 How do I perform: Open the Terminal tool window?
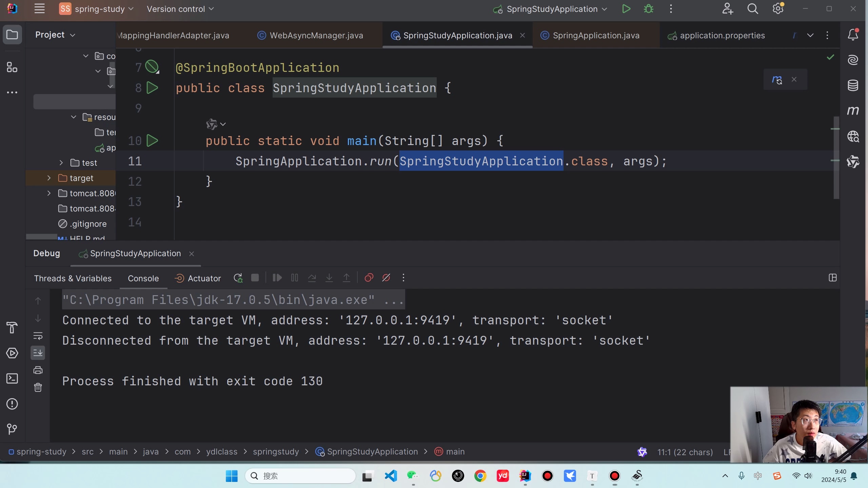click(12, 379)
